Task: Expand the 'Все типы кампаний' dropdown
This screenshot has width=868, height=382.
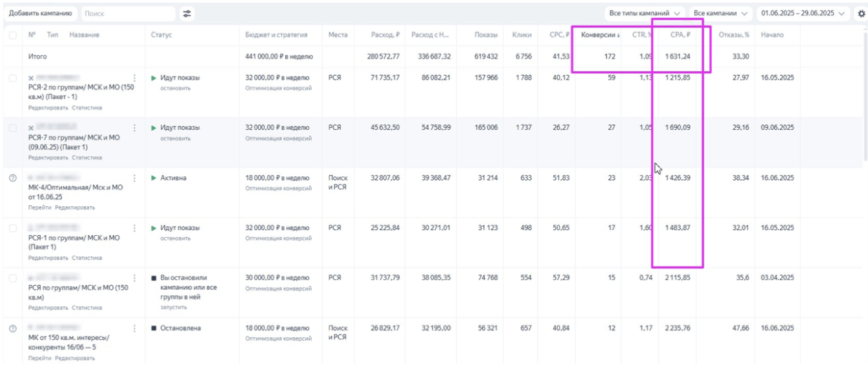Action: tap(644, 13)
